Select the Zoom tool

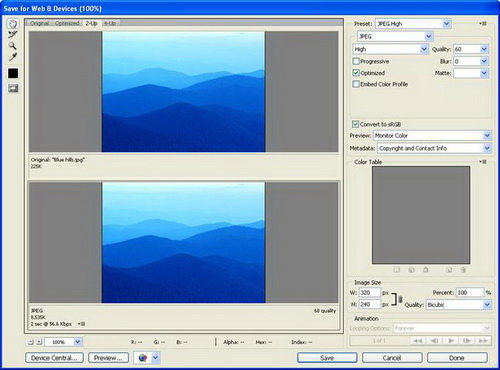click(x=13, y=46)
